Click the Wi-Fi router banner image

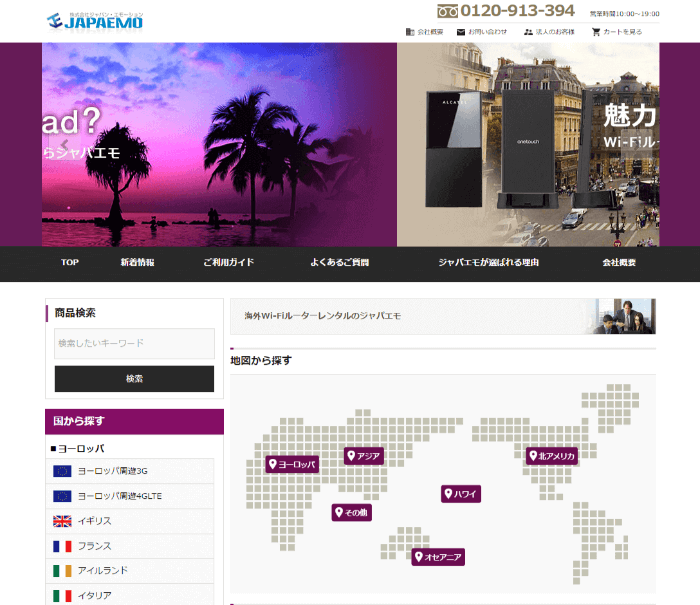[528, 145]
